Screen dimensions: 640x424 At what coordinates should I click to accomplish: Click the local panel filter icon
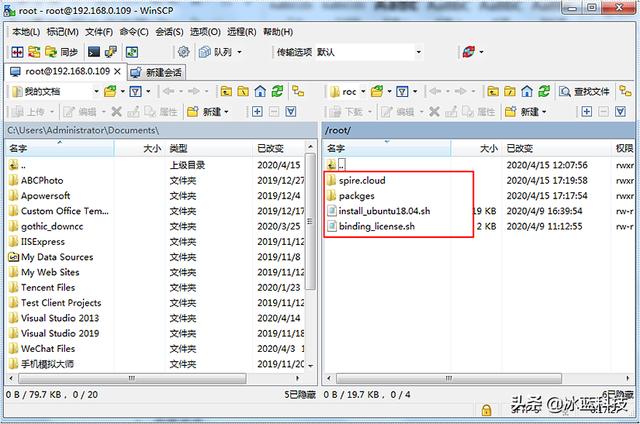pos(136,91)
